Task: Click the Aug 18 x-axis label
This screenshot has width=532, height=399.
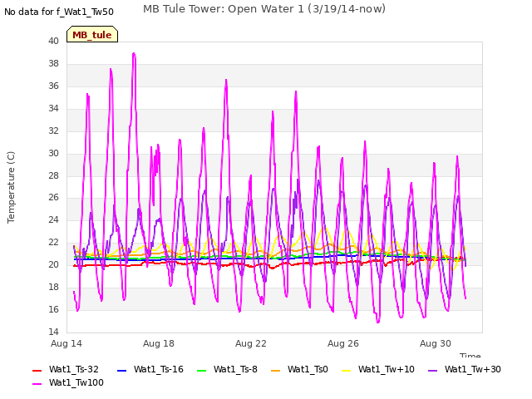Action: point(159,343)
